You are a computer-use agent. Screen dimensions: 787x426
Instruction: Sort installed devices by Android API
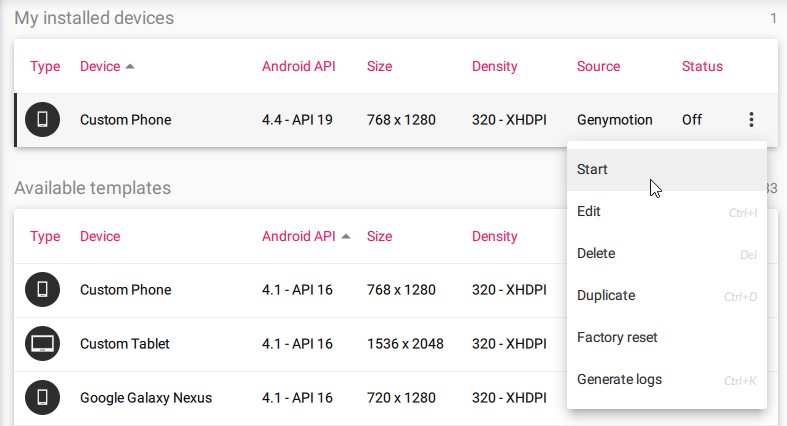299,66
